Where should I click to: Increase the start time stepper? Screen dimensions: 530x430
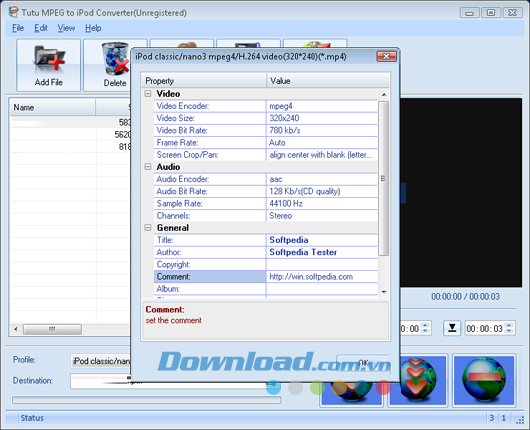(x=426, y=325)
